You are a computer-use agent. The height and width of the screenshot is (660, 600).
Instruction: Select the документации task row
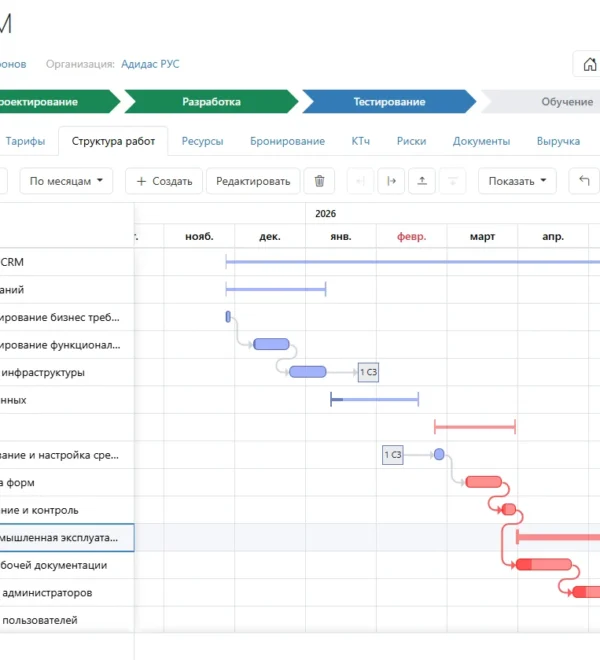pos(67,565)
